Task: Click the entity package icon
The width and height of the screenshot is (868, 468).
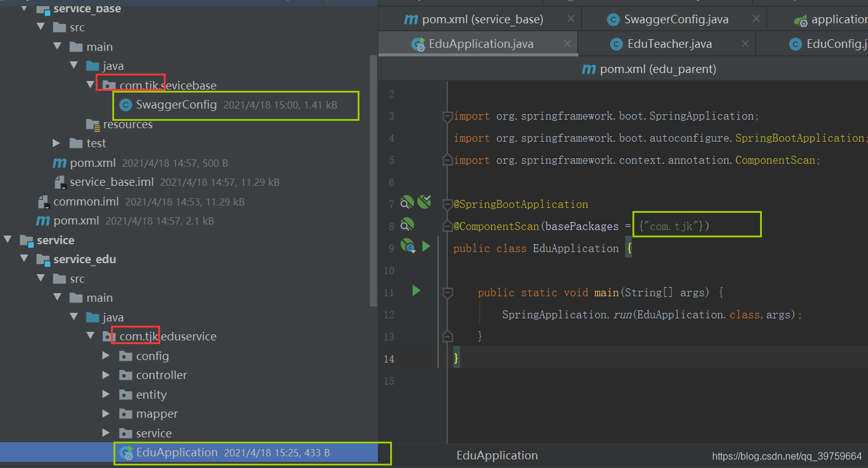Action: click(x=126, y=394)
